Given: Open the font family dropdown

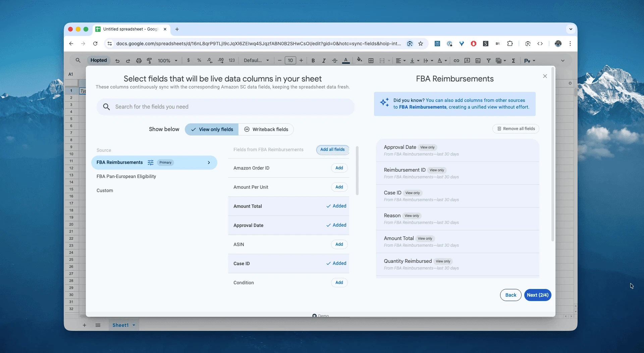Looking at the screenshot, I should 256,60.
